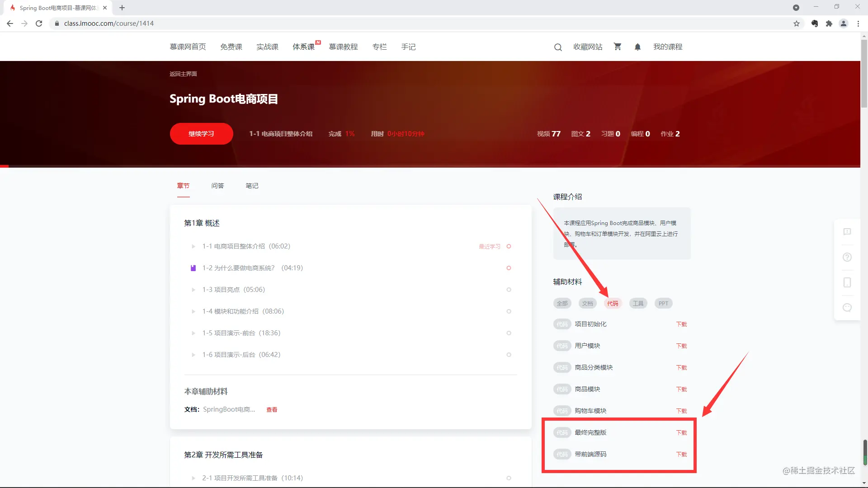Viewport: 868px width, 488px height.
Task: Open 体系课 in the navigation
Action: click(x=303, y=47)
